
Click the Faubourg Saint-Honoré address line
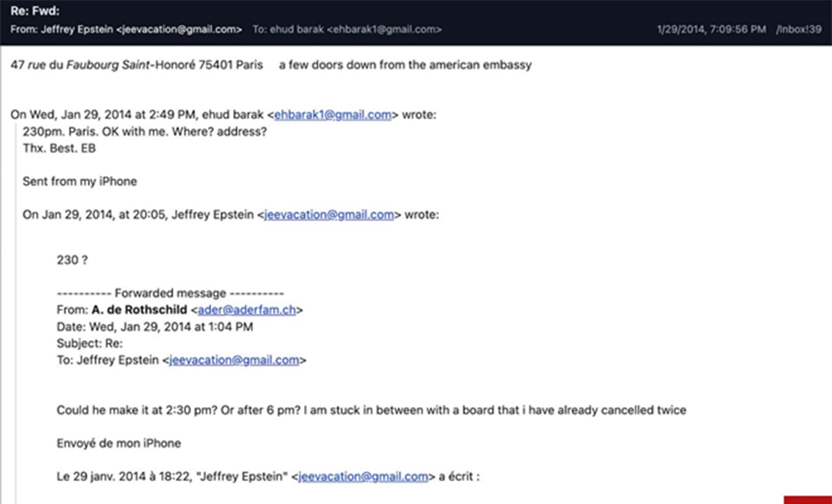click(x=137, y=65)
